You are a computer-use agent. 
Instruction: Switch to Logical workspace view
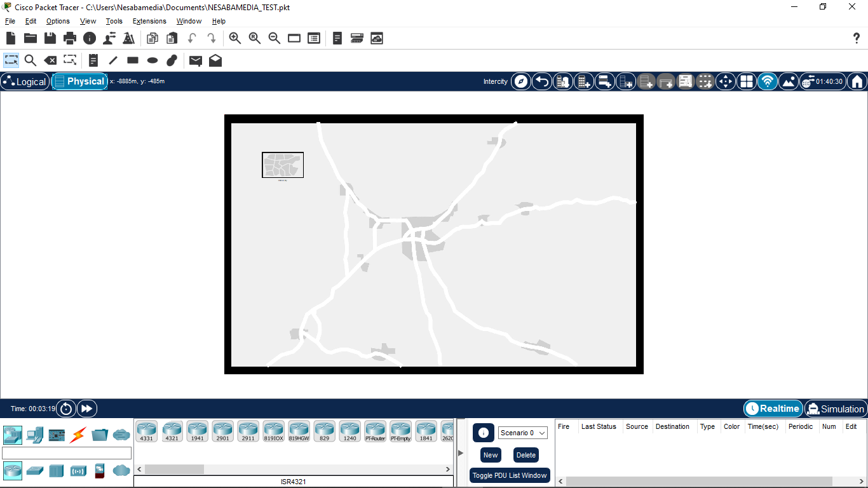point(25,81)
